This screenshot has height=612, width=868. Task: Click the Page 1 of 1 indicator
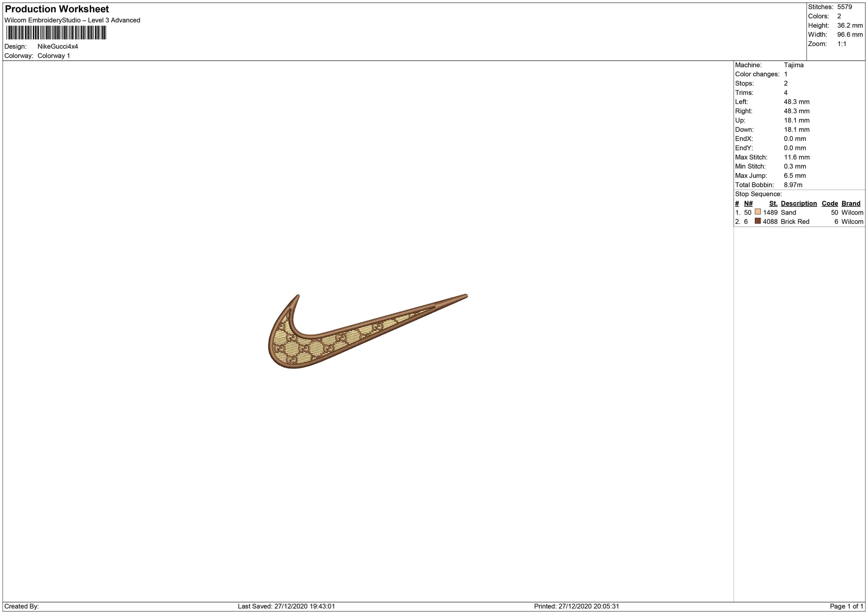pos(846,606)
